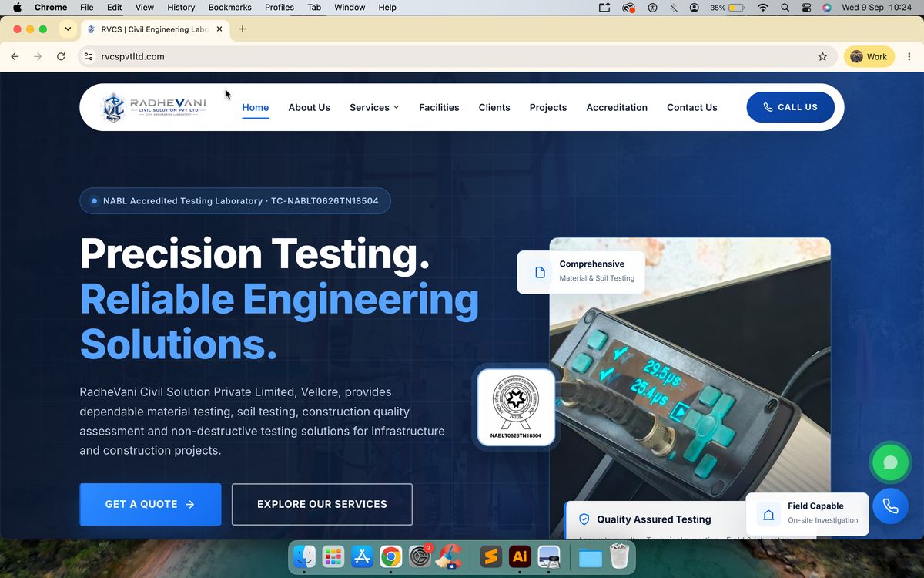Click the ultrasonic tester hero image
Viewport: 924px width, 578px height.
pyautogui.click(x=690, y=388)
